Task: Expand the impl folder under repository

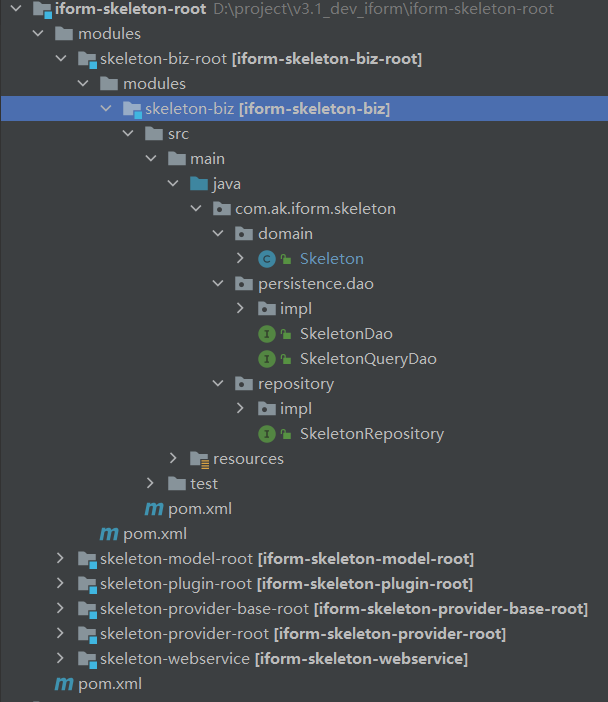Action: coord(240,409)
